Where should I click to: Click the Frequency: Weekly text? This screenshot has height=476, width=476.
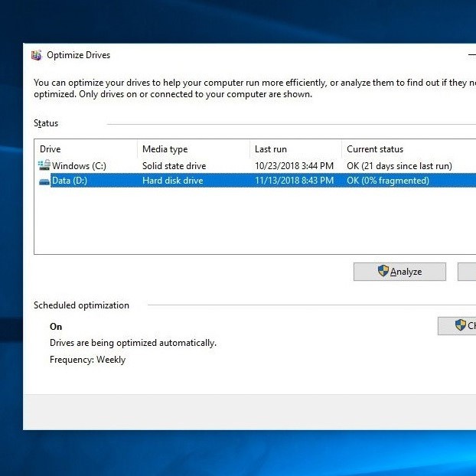pos(87,360)
